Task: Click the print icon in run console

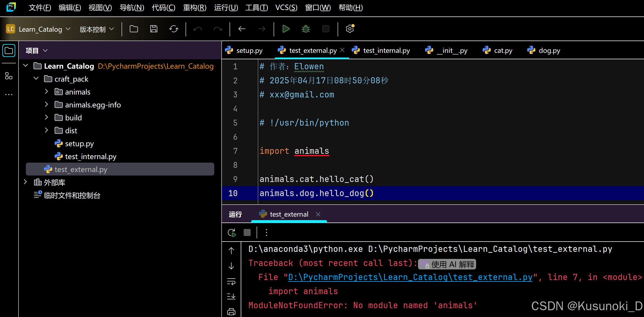Action: coord(231,311)
